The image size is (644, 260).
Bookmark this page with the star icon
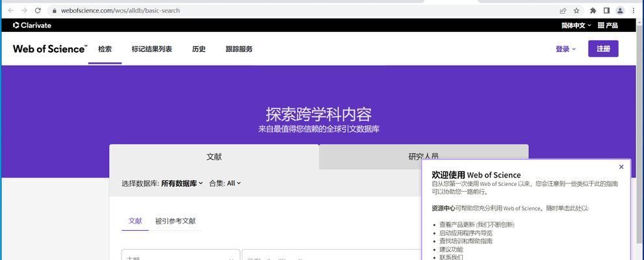point(576,10)
